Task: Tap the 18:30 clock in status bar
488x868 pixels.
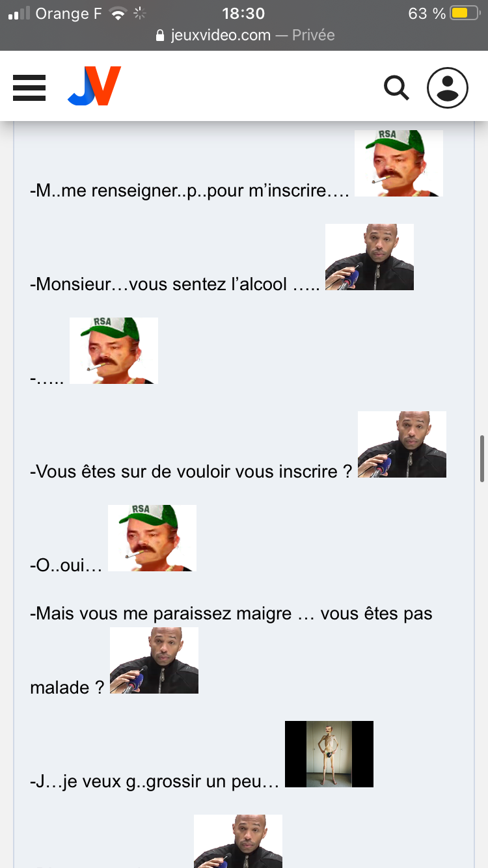Action: pos(243,13)
